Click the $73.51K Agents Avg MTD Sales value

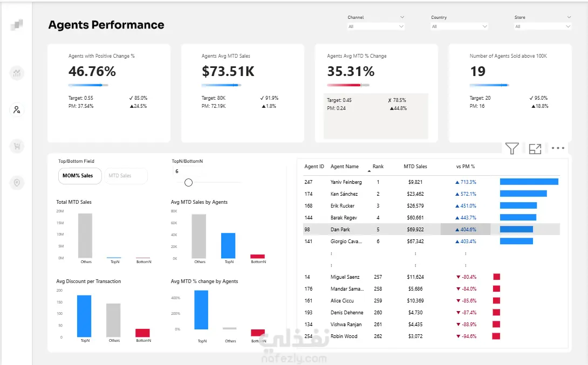point(228,71)
